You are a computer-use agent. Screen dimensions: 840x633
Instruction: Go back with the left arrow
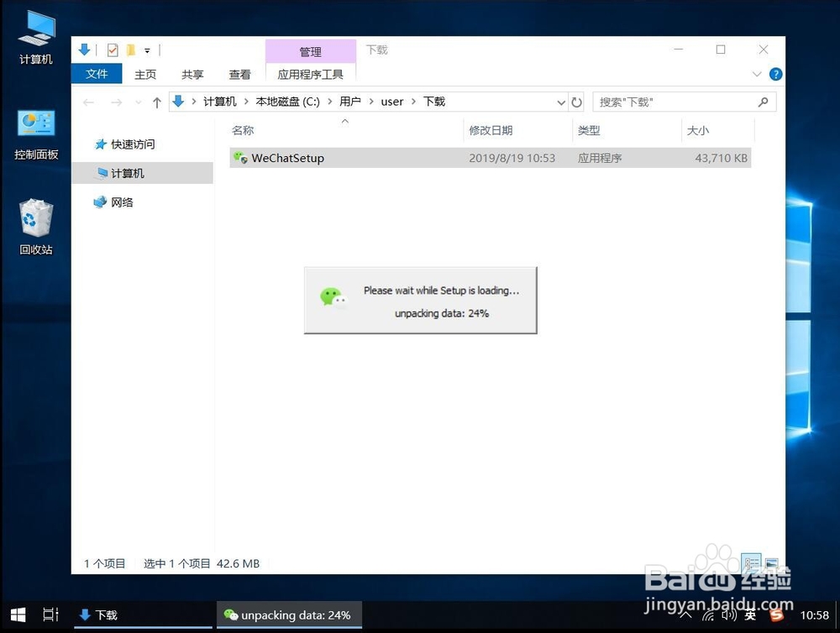tap(89, 102)
